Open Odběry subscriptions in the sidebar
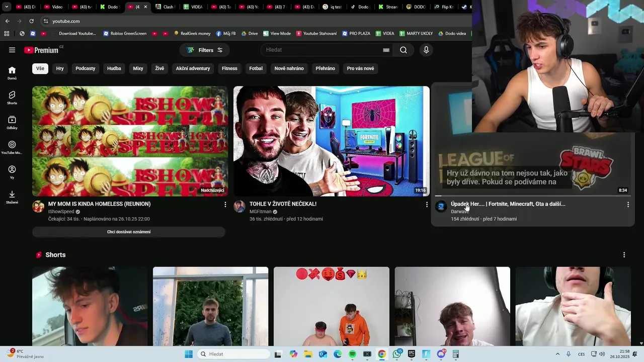This screenshot has width=644, height=362. [x=12, y=123]
